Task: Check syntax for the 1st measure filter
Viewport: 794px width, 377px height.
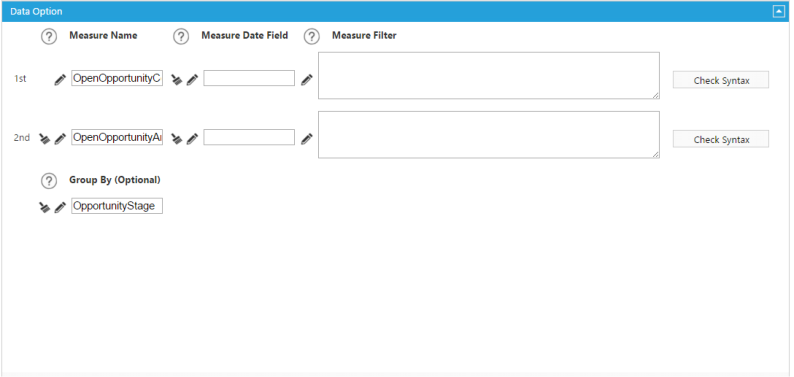Action: point(721,80)
